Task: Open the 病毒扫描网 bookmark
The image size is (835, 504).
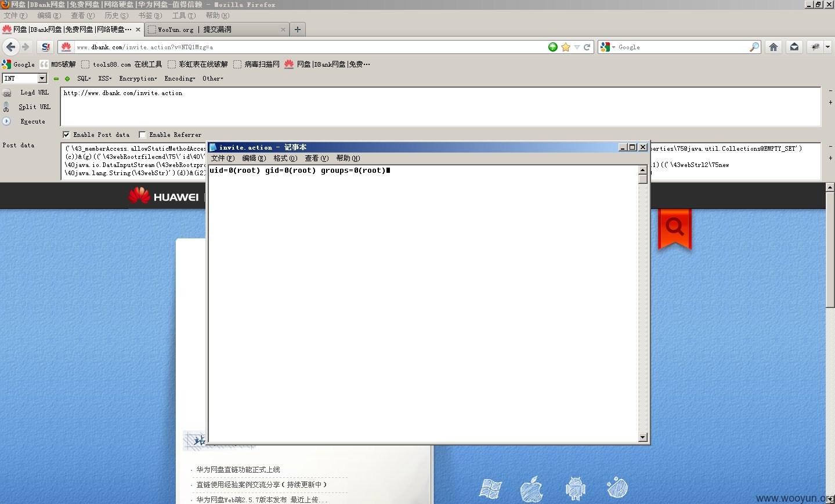Action: (x=256, y=64)
